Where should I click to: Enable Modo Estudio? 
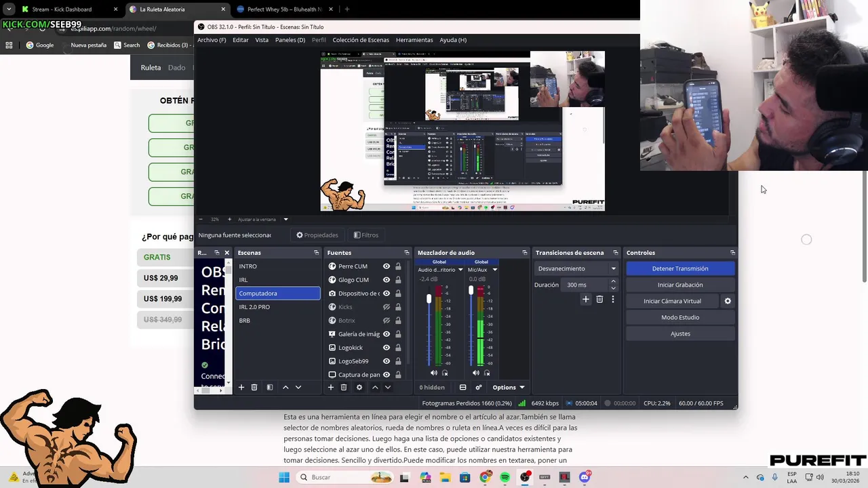[680, 317]
